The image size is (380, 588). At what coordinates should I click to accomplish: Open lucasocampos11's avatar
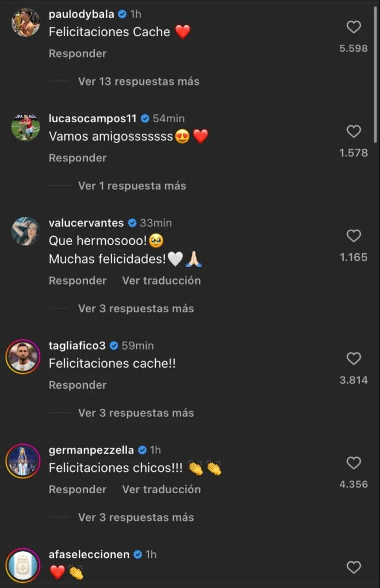click(26, 127)
